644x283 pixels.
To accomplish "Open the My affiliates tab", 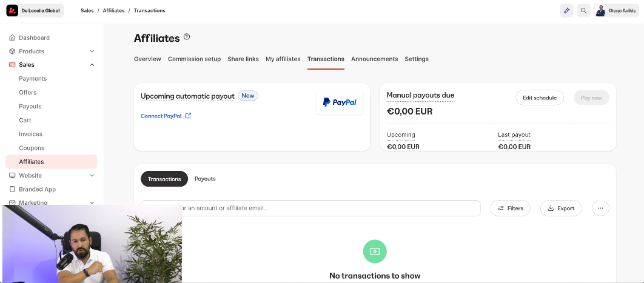I will [283, 59].
